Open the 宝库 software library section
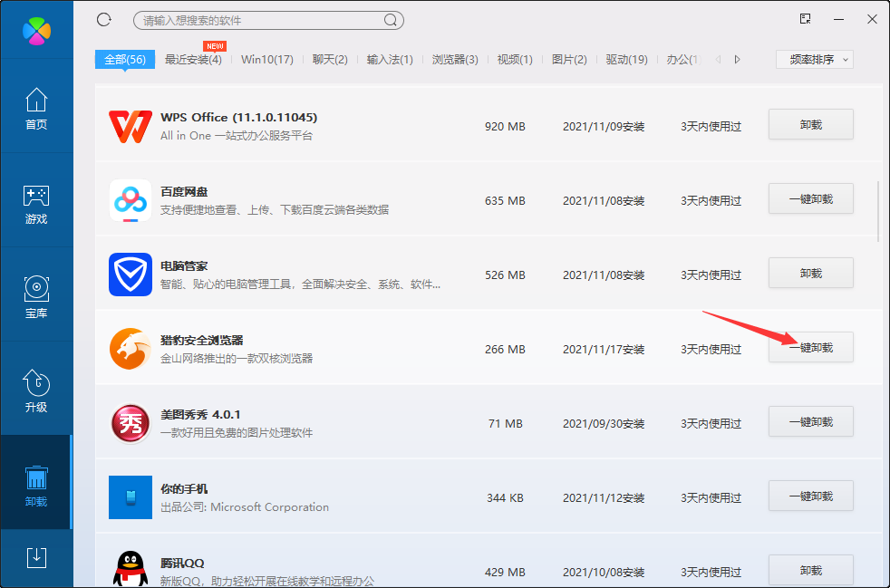The width and height of the screenshot is (890, 588). click(x=36, y=297)
